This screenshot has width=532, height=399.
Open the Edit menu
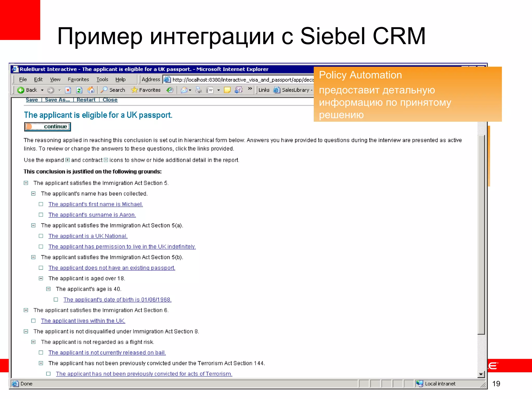coord(38,79)
